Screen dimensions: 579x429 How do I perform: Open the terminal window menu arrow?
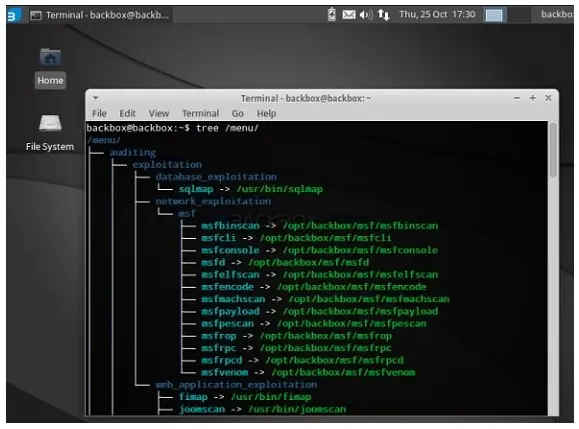[x=96, y=98]
